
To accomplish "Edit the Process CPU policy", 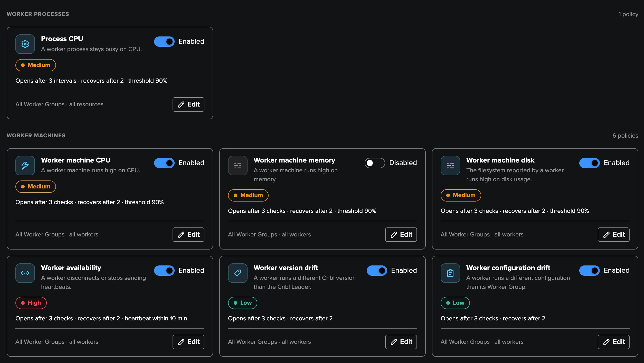I will 188,104.
